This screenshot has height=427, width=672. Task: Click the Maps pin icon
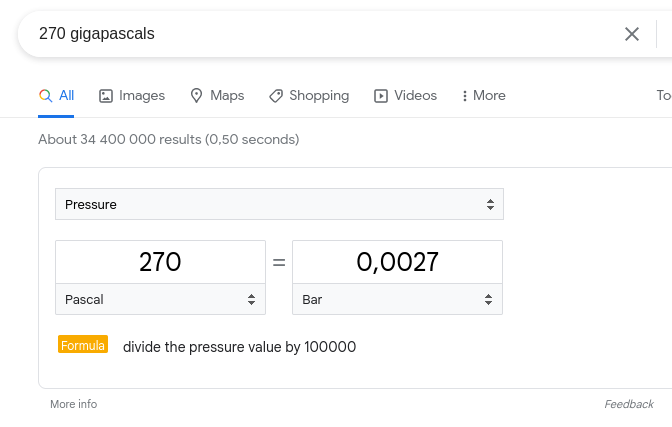coord(196,96)
